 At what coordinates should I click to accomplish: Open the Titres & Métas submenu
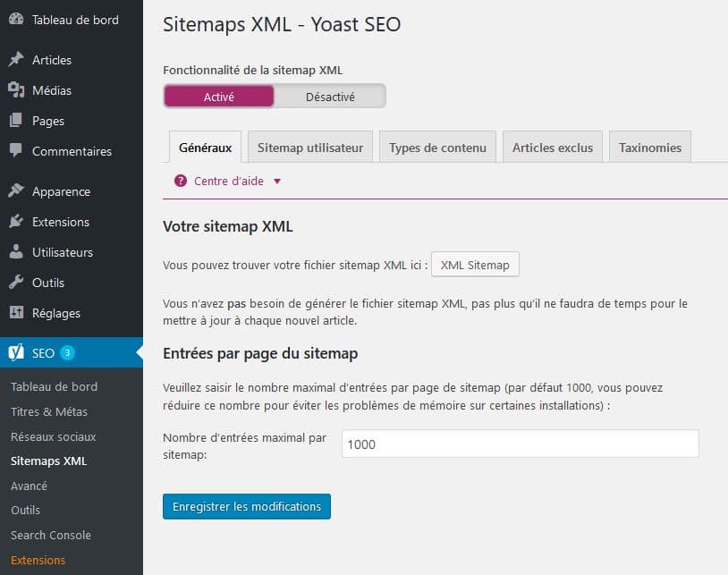(x=49, y=411)
